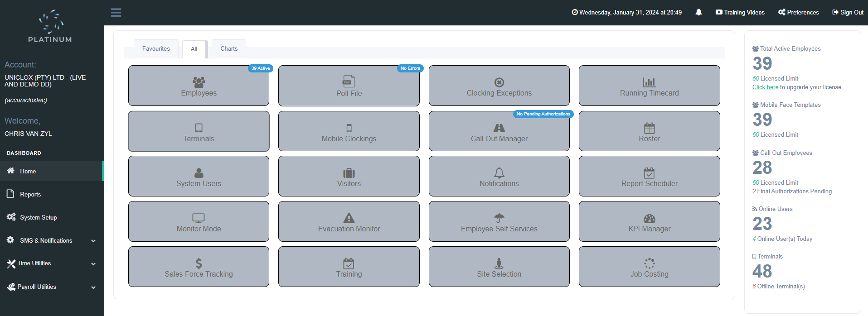Screen dimensions: 868x316
Task: Open the Job Costing tile
Action: point(649,267)
